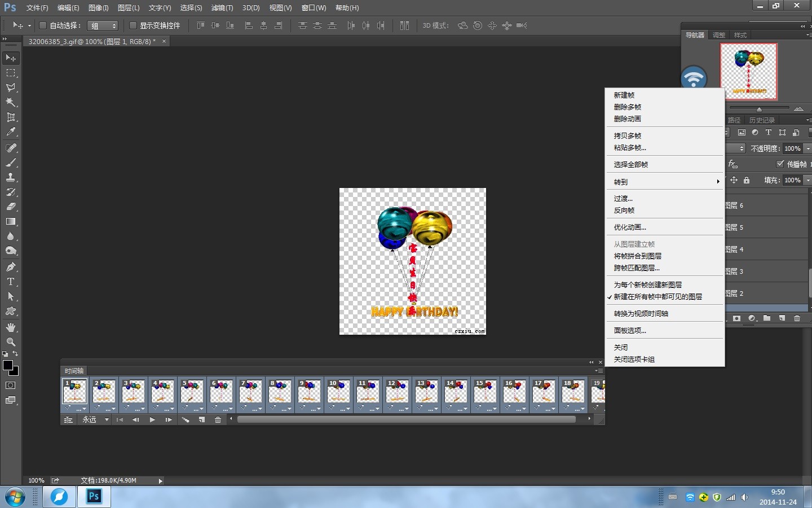The image size is (812, 508).
Task: Click the foreground color swatch
Action: [x=8, y=366]
